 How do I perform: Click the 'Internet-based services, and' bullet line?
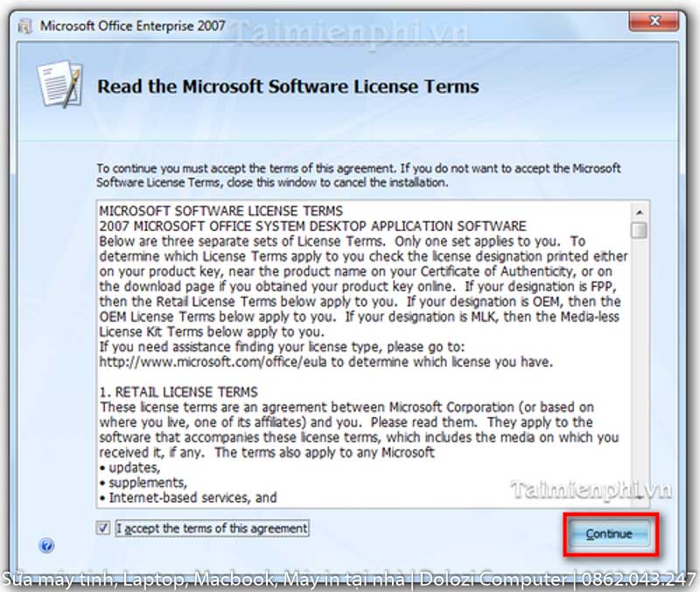tap(192, 498)
